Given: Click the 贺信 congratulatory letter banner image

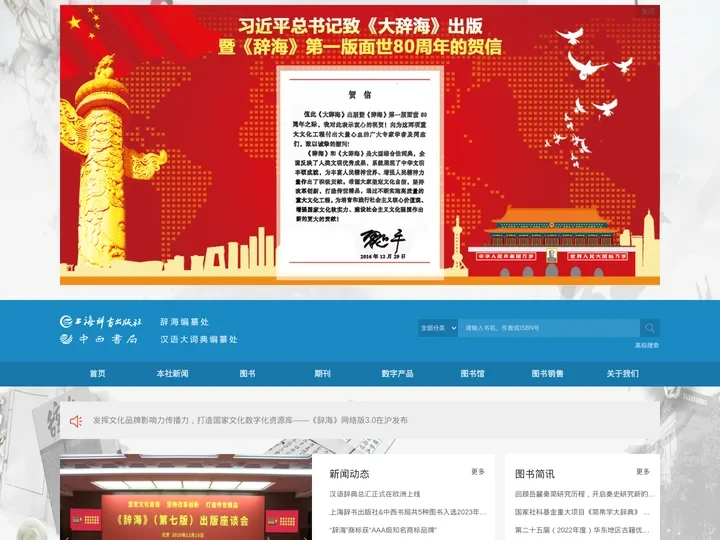Looking at the screenshot, I should [360, 145].
